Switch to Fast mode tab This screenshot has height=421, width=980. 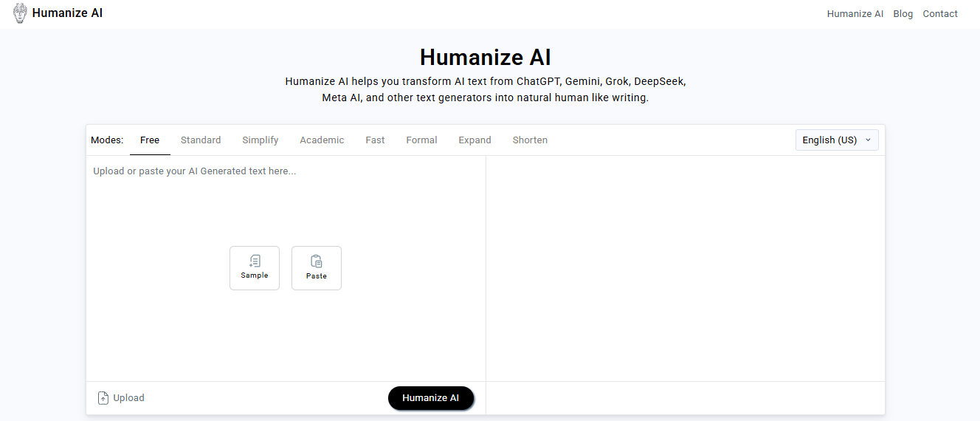[x=375, y=140]
